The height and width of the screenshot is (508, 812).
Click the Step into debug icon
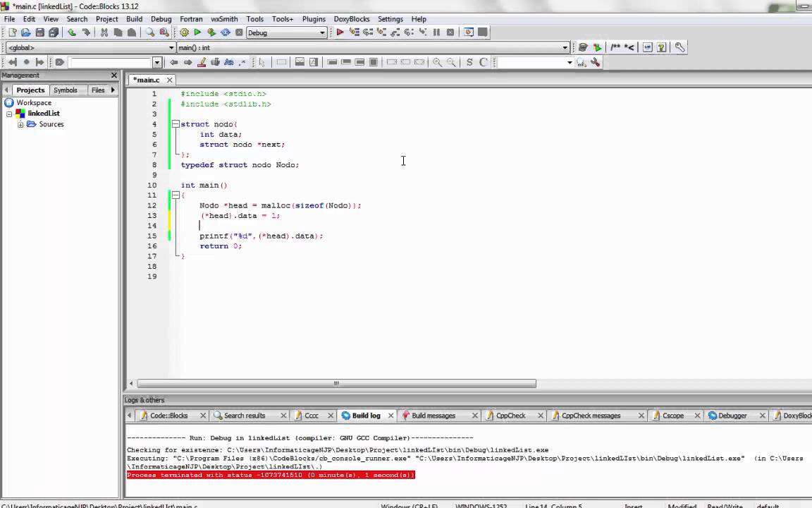point(381,32)
